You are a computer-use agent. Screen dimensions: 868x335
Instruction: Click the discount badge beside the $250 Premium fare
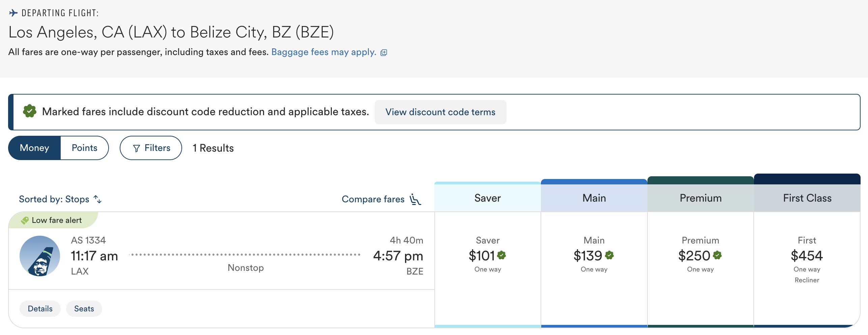click(717, 255)
